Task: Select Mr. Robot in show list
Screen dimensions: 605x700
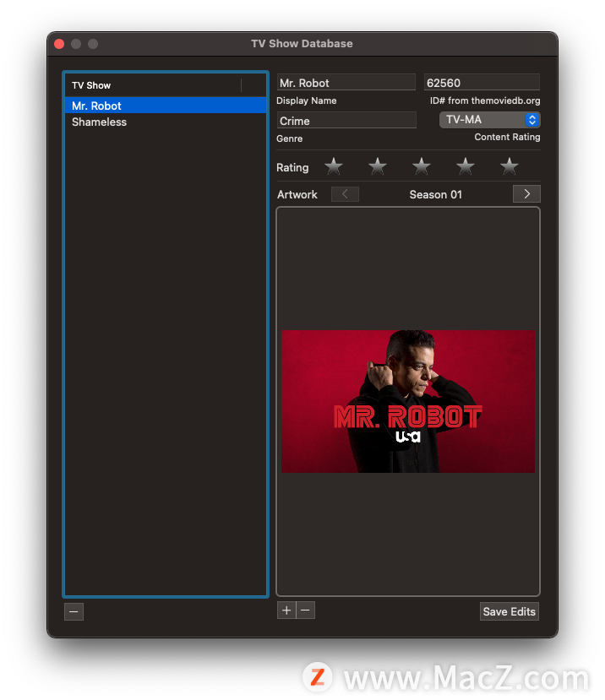Action: [x=166, y=106]
